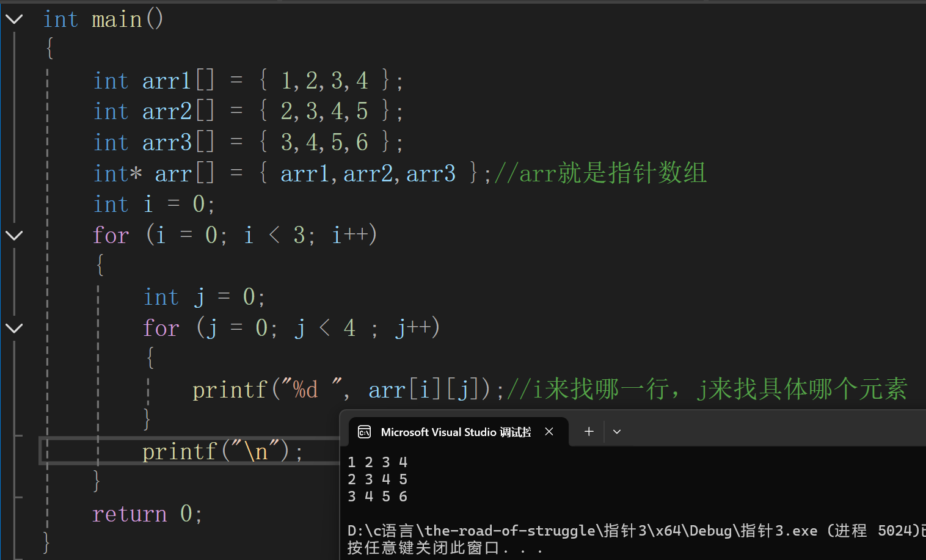The width and height of the screenshot is (926, 560).
Task: Click the comment 'arr就是指针数组'
Action: [600, 173]
